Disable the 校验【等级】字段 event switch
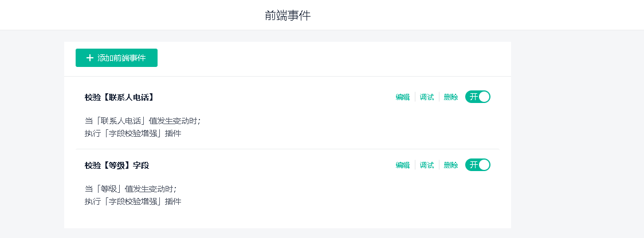Viewport: 644px width, 238px height. (x=478, y=165)
